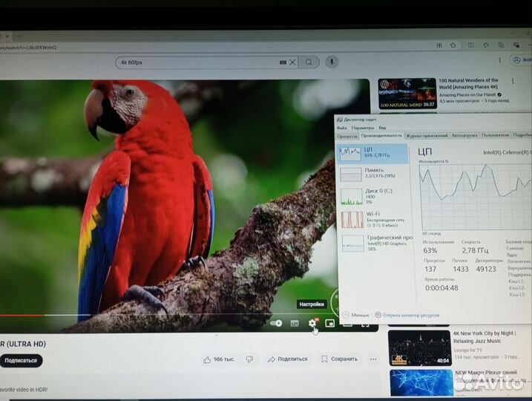
Task: Start voice search with microphone icon
Action: (x=332, y=62)
